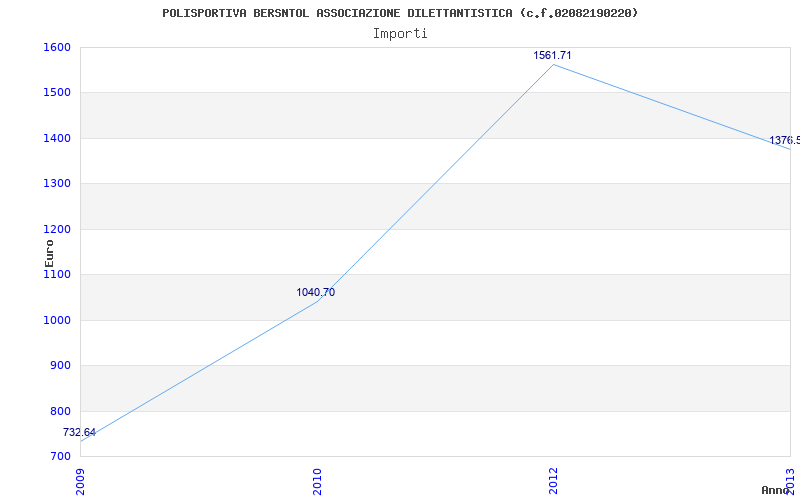
Task: Click the 2010 x-axis tick
Action: 317,481
